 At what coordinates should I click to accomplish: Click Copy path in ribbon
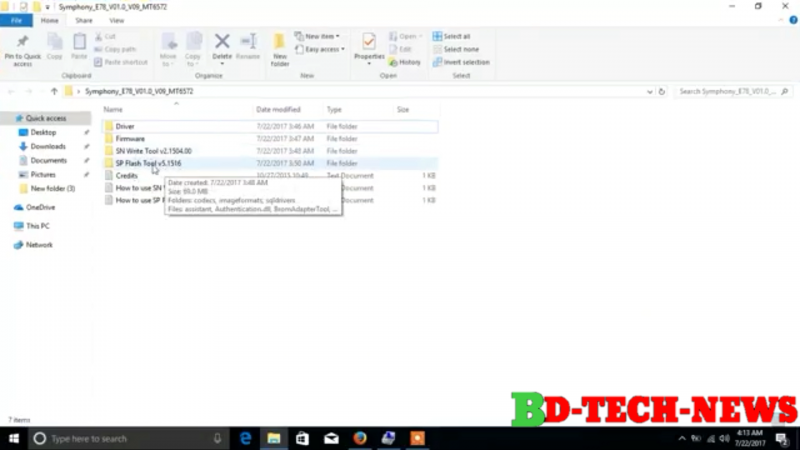tap(115, 49)
